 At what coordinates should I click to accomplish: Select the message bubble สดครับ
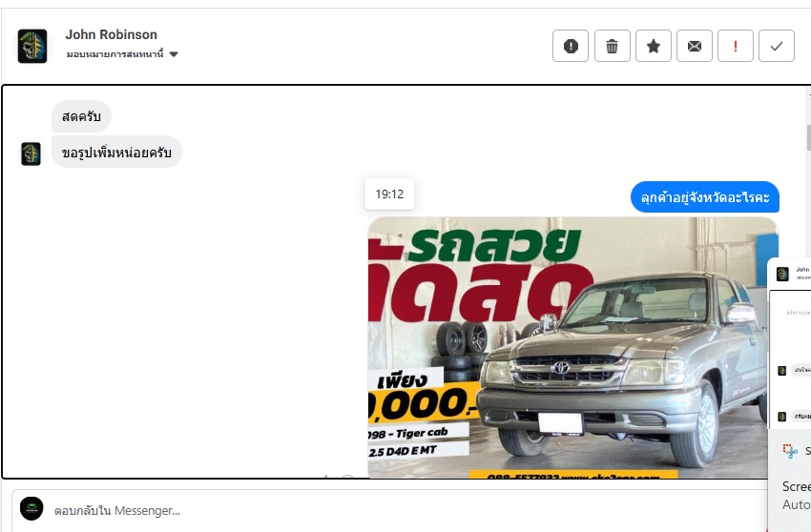(x=81, y=116)
